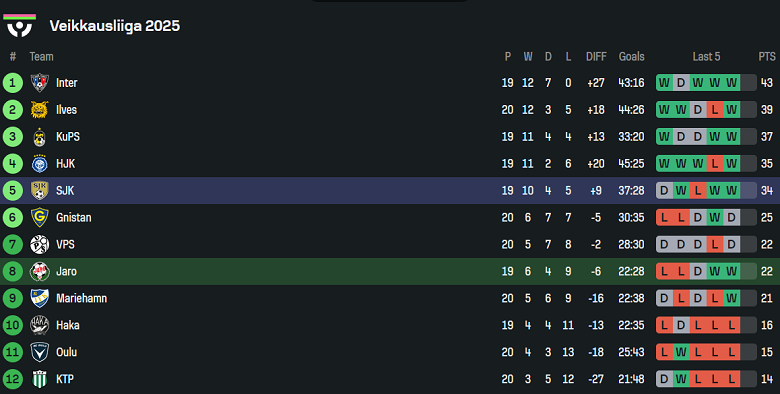Click the KuPS club badge
This screenshot has height=394, width=780.
39,136
